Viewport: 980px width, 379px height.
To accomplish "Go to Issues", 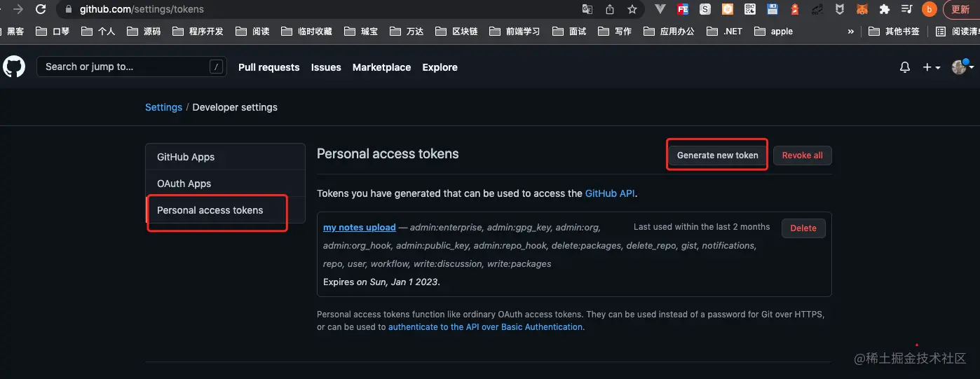I will coord(326,67).
